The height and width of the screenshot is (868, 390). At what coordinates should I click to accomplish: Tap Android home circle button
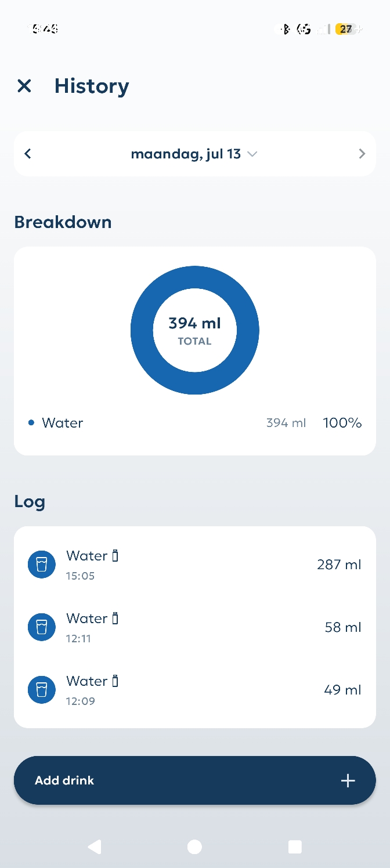point(195,847)
